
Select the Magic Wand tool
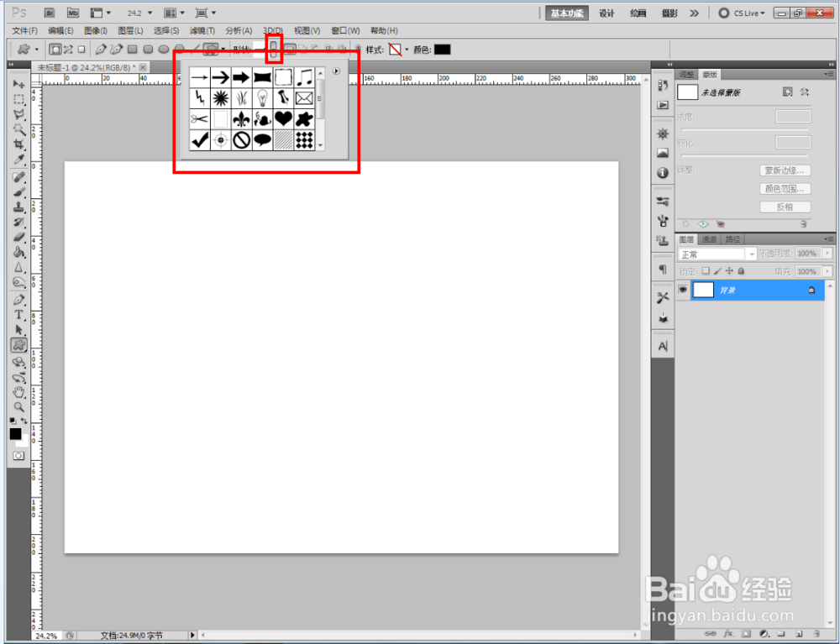(x=18, y=129)
